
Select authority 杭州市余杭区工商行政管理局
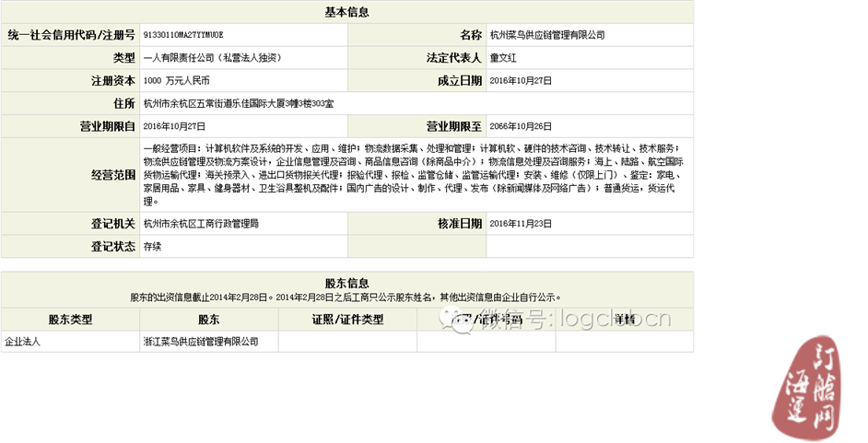point(201,224)
